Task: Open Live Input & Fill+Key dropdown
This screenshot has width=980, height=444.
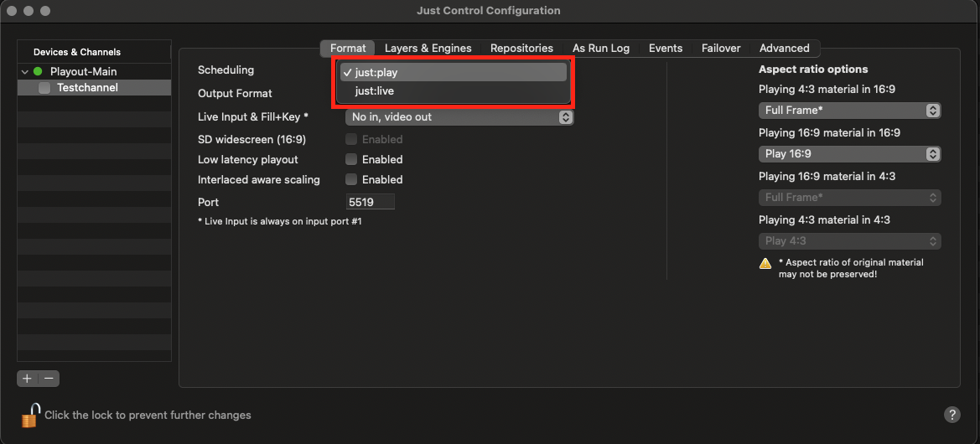Action: (459, 116)
